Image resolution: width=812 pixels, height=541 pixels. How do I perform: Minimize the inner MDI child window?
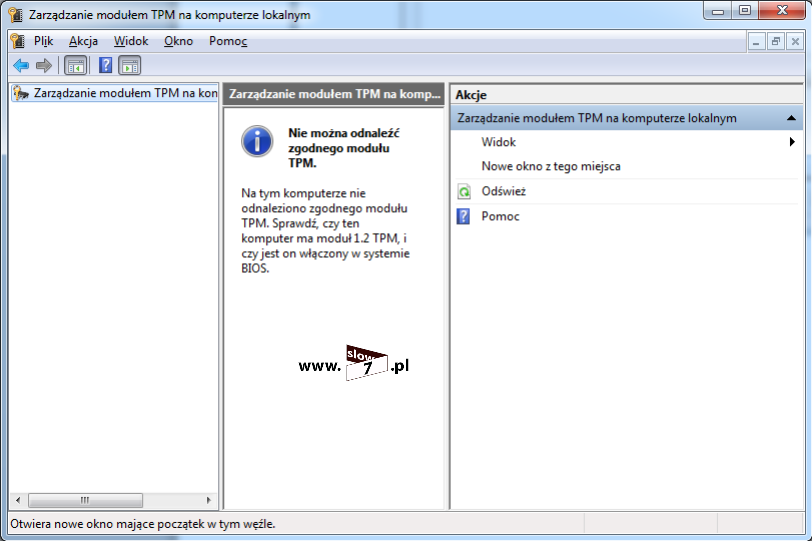tap(756, 41)
